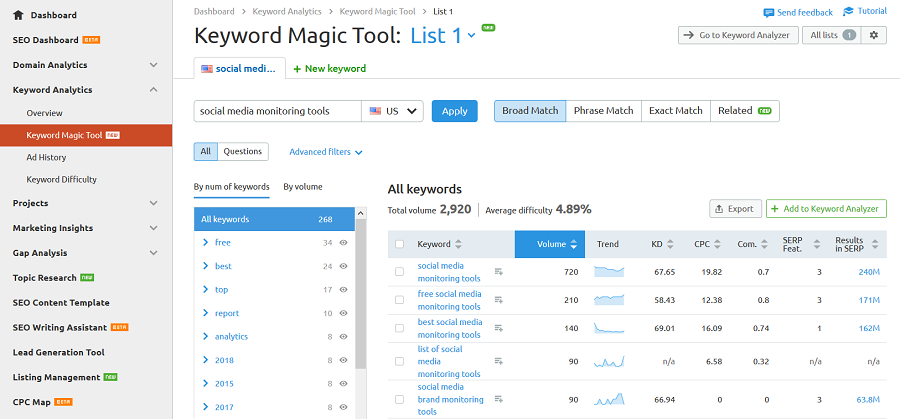Click the 240M results in SERP link
The image size is (900, 419).
pyautogui.click(x=868, y=272)
